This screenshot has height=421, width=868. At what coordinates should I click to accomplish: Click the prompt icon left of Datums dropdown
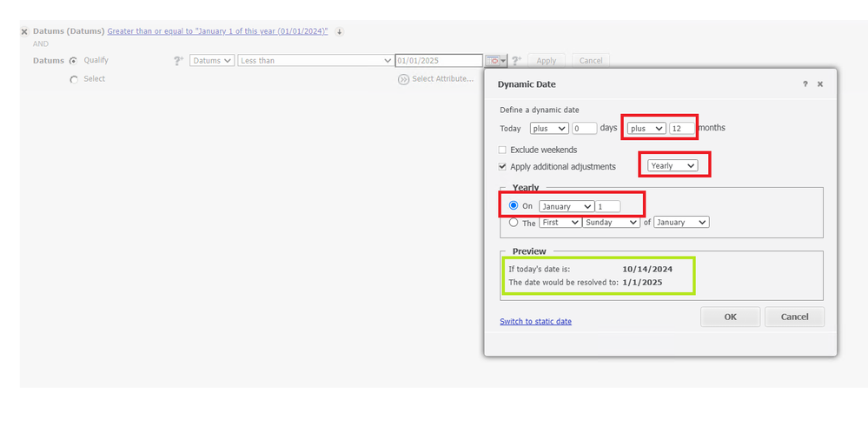pyautogui.click(x=178, y=61)
